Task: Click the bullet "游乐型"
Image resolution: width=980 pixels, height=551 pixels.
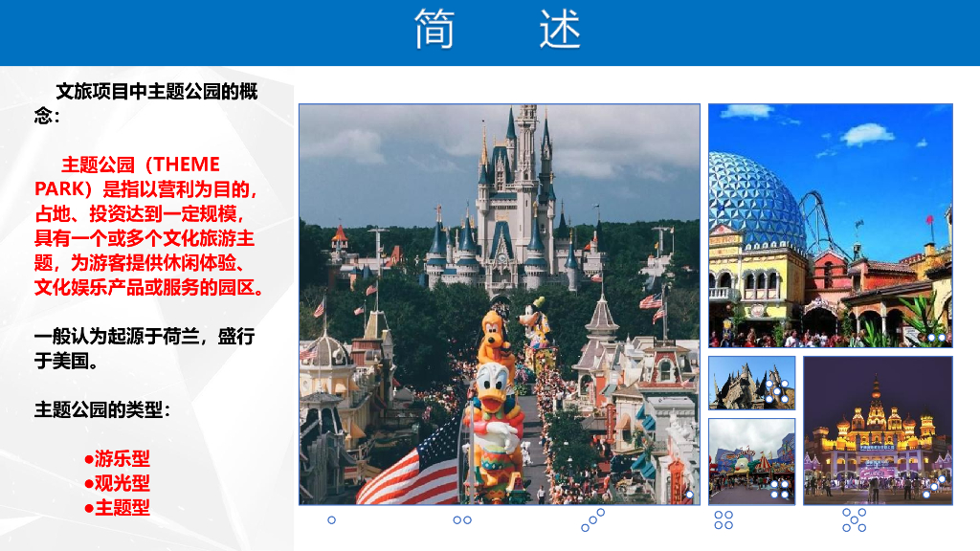Action: pyautogui.click(x=117, y=458)
